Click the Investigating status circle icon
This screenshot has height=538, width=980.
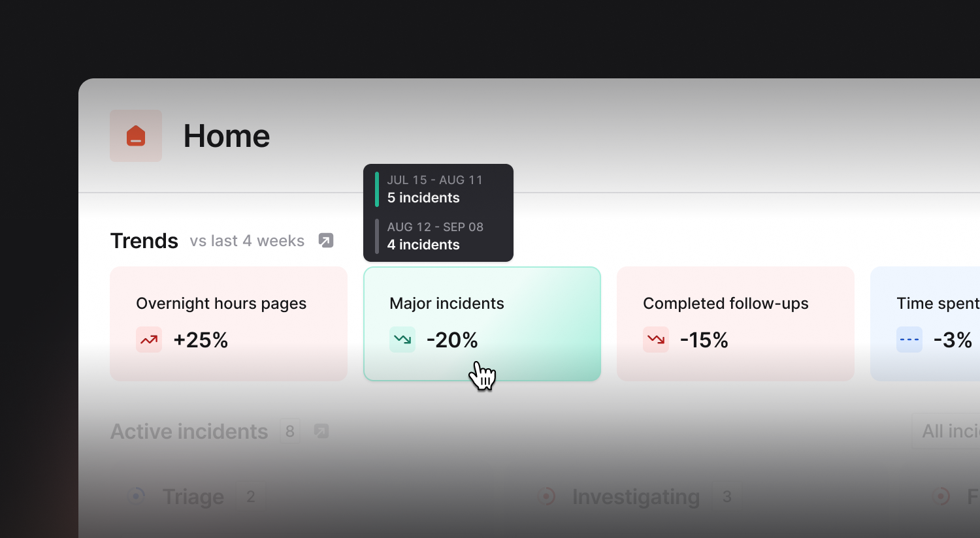tap(546, 496)
